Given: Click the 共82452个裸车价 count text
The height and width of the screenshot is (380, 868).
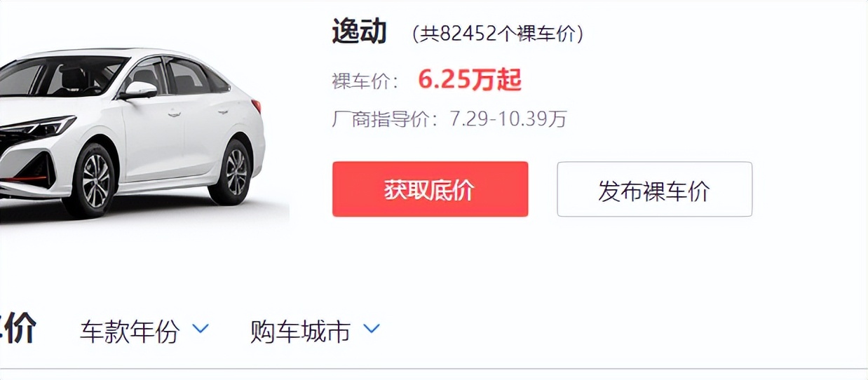Looking at the screenshot, I should pos(498,34).
